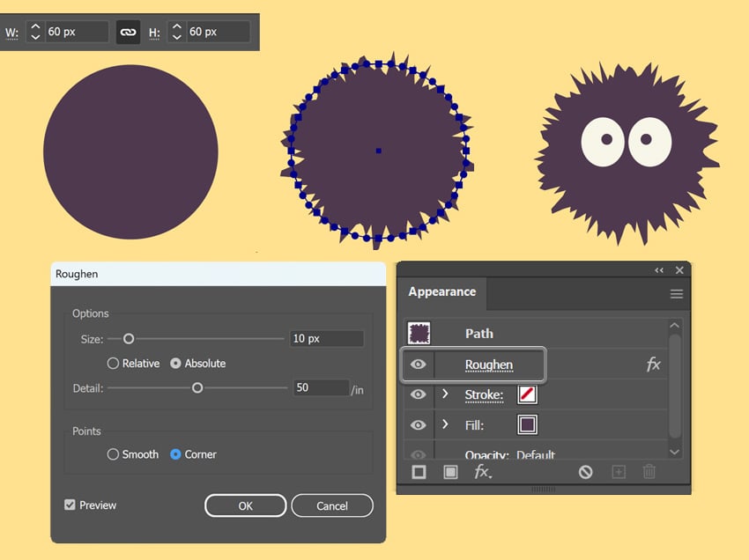The width and height of the screenshot is (749, 560).
Task: Click the constrain width and height link icon
Action: click(x=129, y=32)
